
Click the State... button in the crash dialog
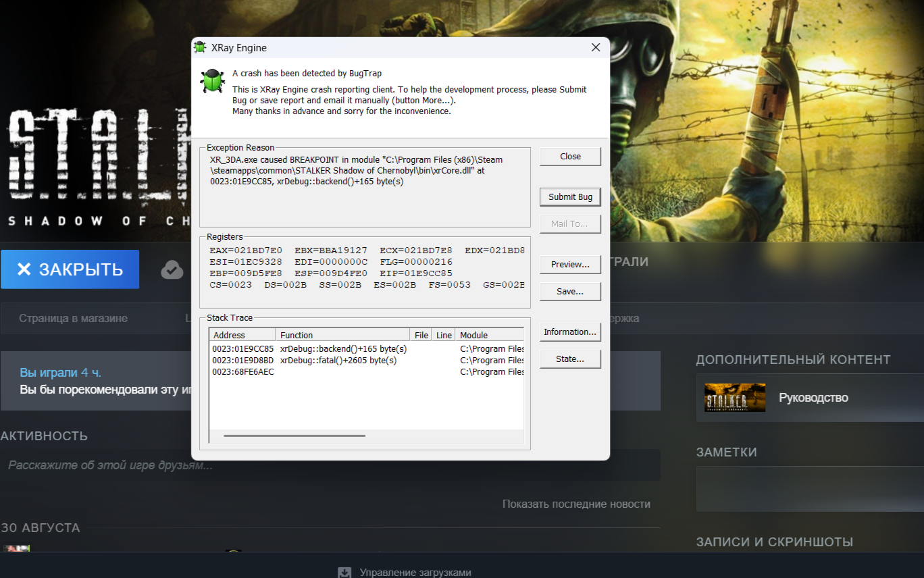tap(570, 359)
